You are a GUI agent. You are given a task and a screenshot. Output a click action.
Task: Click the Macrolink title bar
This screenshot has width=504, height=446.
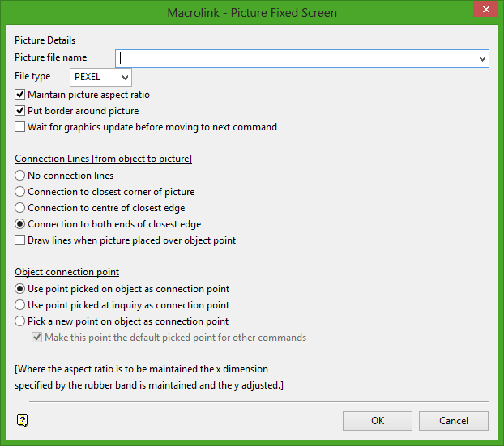pos(251,12)
